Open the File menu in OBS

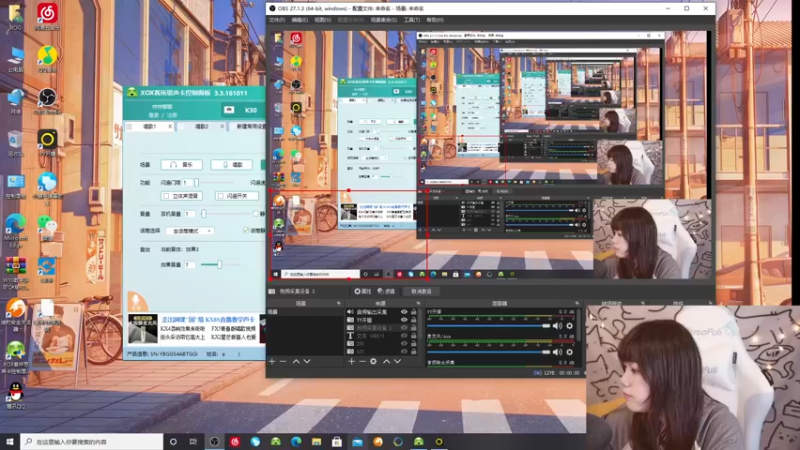277,20
